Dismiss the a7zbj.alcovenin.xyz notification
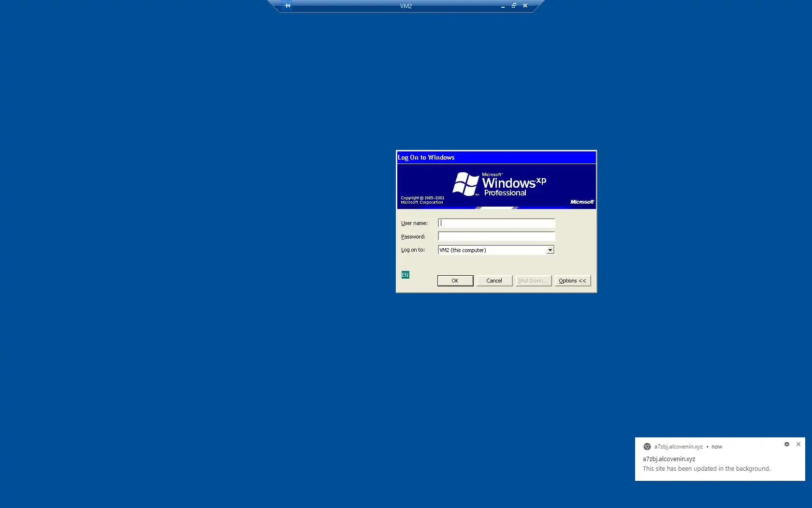 click(798, 444)
